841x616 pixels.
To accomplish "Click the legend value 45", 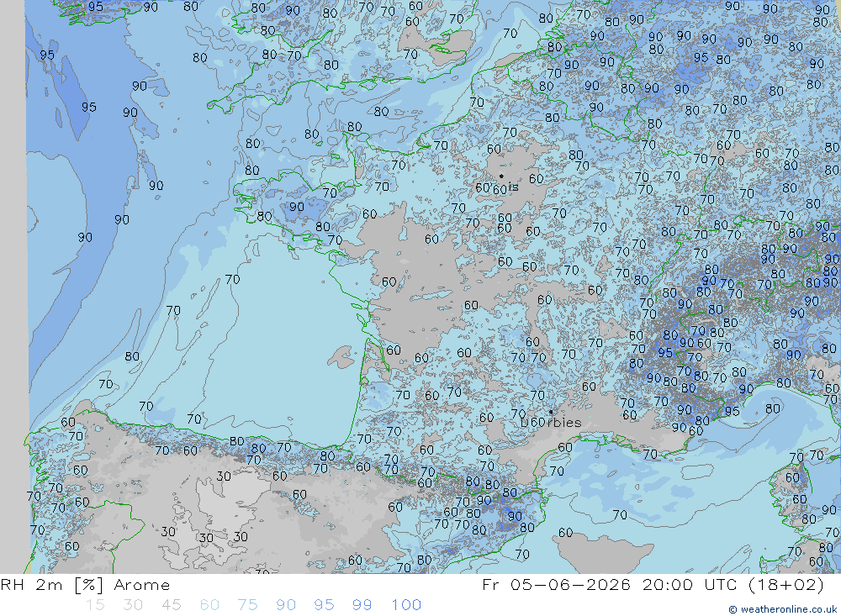I will pos(172,605).
